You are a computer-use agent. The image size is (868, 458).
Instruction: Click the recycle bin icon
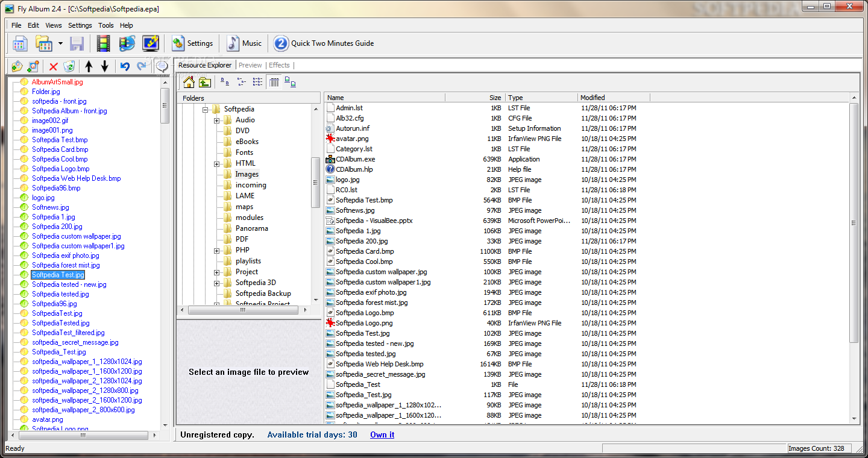(x=69, y=66)
